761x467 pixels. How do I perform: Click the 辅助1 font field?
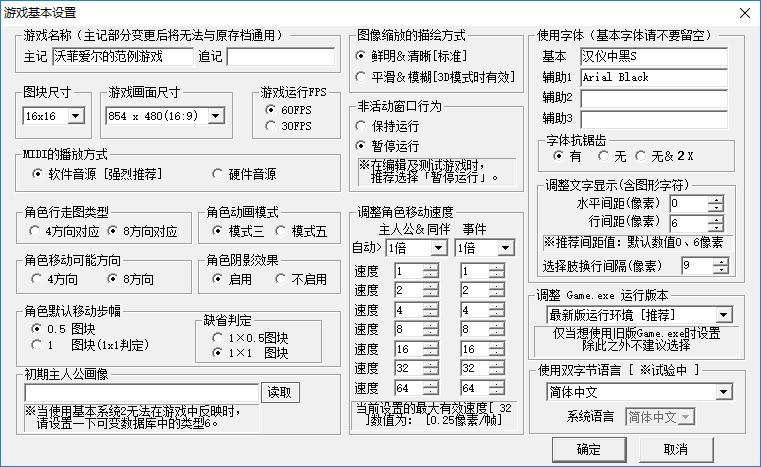[x=654, y=77]
